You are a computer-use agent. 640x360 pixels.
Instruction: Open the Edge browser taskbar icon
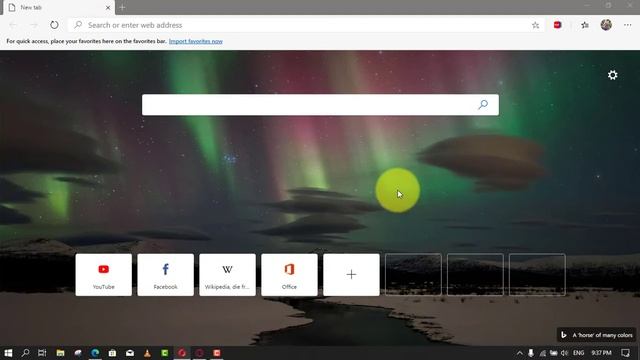(x=95, y=353)
